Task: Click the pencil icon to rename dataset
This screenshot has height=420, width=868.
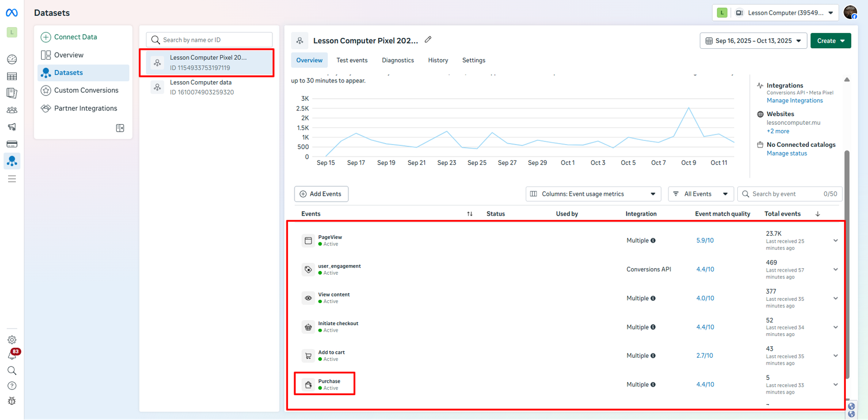Action: pos(428,40)
